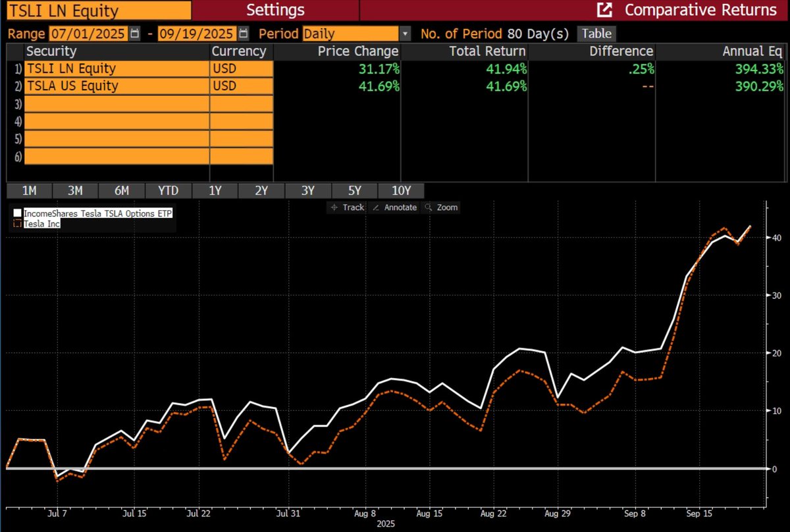The width and height of the screenshot is (790, 532).
Task: Click IncomeShares Tesla TSLA Options ETP legend label
Action: (99, 214)
